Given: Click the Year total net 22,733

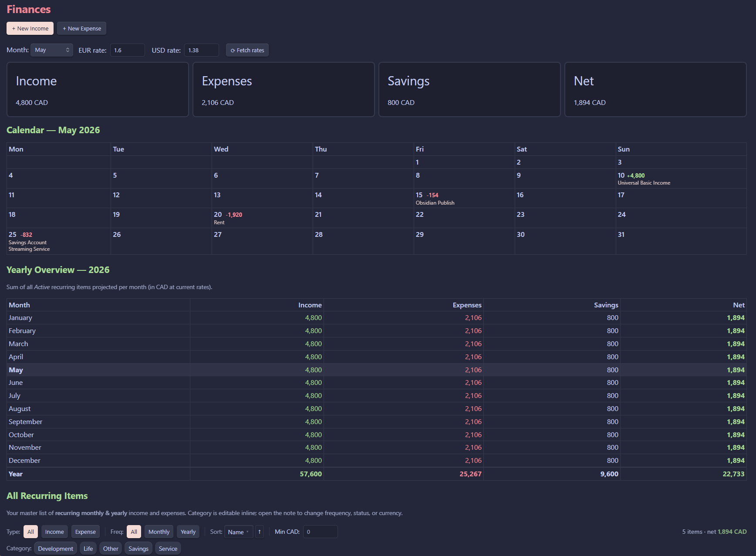Looking at the screenshot, I should (733, 474).
